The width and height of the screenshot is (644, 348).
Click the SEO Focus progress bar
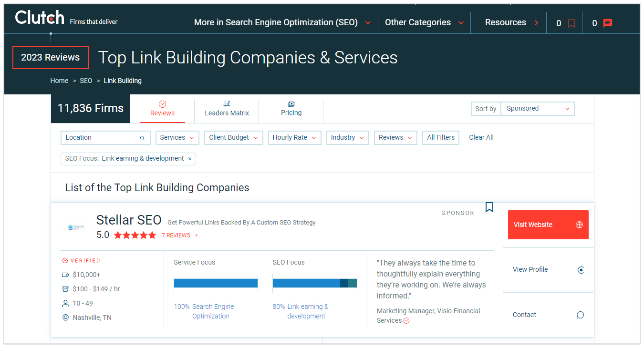tap(314, 283)
